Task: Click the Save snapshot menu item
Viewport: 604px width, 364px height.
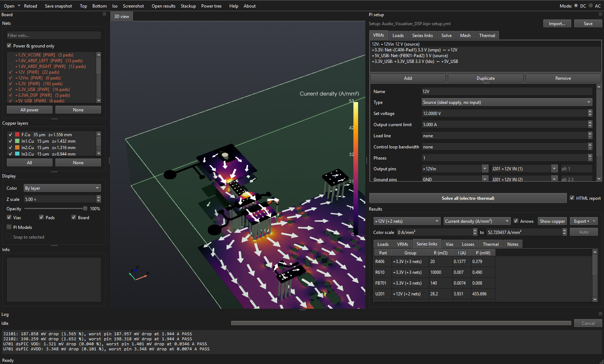Action: tap(58, 6)
